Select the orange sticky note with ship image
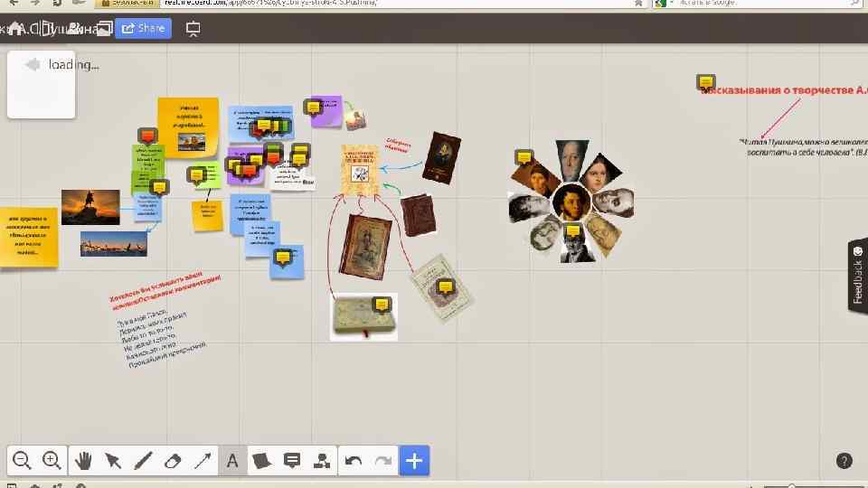The image size is (868, 488). pos(188,127)
